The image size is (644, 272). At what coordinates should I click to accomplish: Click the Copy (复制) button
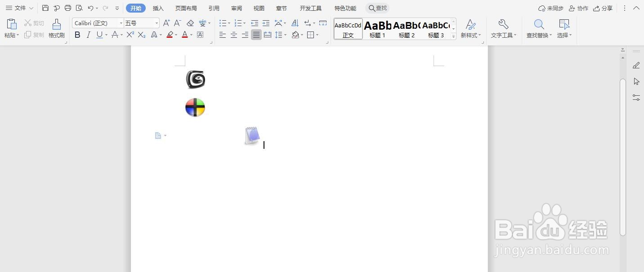click(x=34, y=35)
